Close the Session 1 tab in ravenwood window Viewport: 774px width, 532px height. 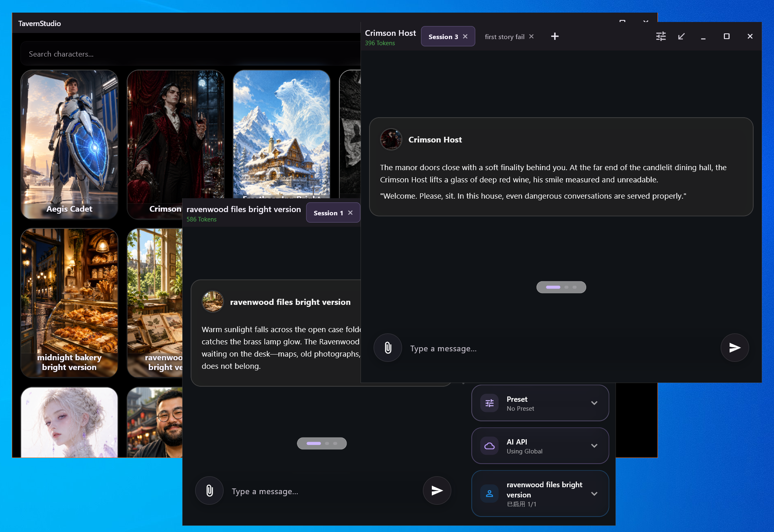pos(350,212)
